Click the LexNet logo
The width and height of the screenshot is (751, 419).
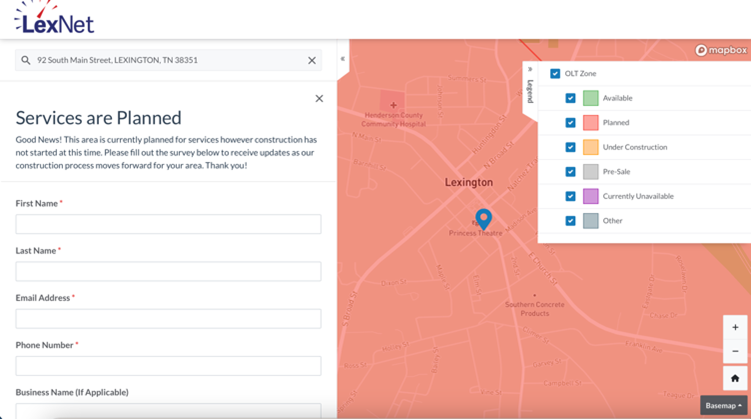tap(54, 18)
